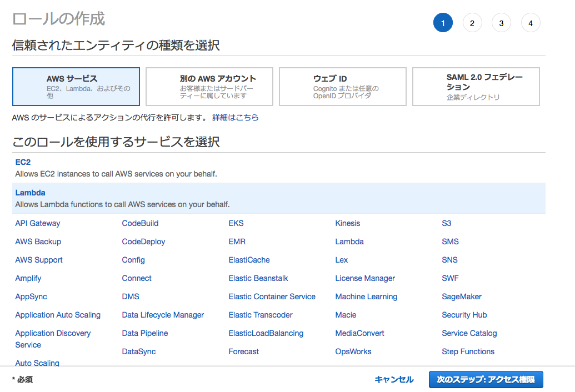
Task: Select the Data Pipeline service
Action: [x=145, y=333]
